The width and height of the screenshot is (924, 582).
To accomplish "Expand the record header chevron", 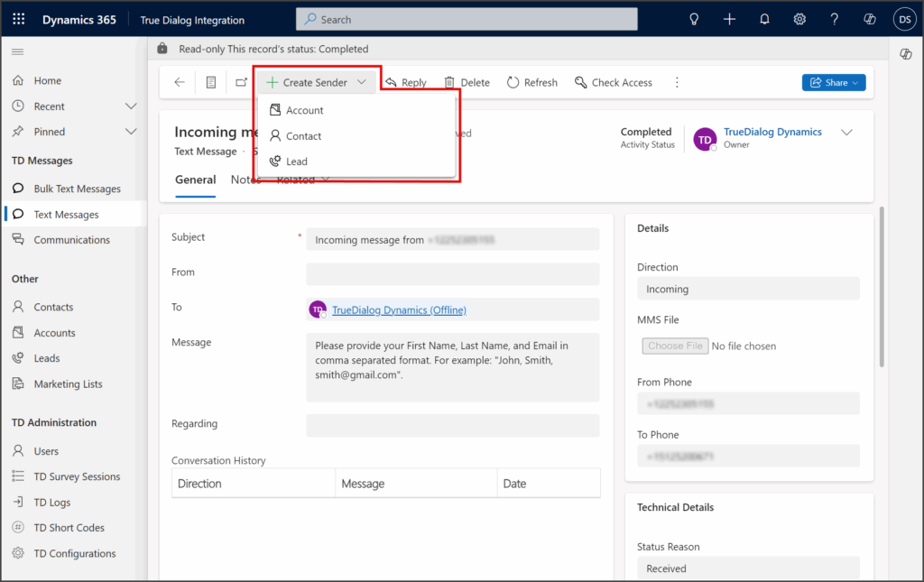I will pyautogui.click(x=846, y=133).
